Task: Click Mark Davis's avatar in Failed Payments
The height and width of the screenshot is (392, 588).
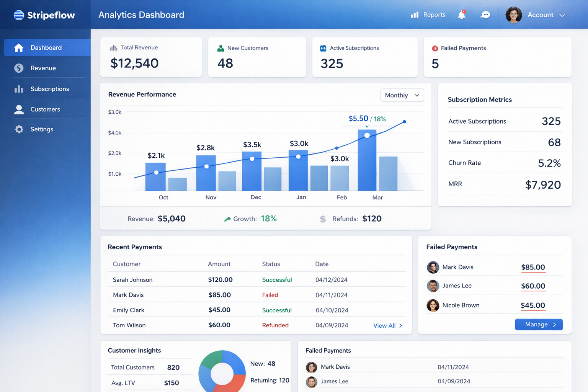Action: pyautogui.click(x=433, y=267)
